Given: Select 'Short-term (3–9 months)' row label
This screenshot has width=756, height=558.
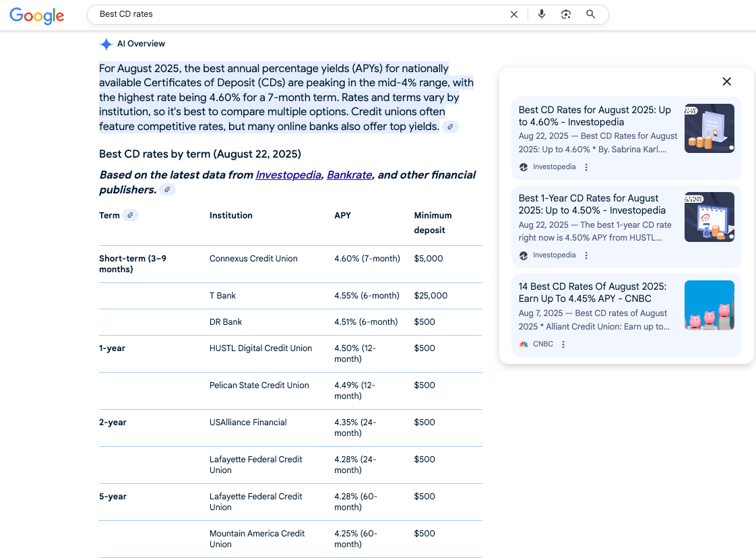Looking at the screenshot, I should click(x=133, y=263).
